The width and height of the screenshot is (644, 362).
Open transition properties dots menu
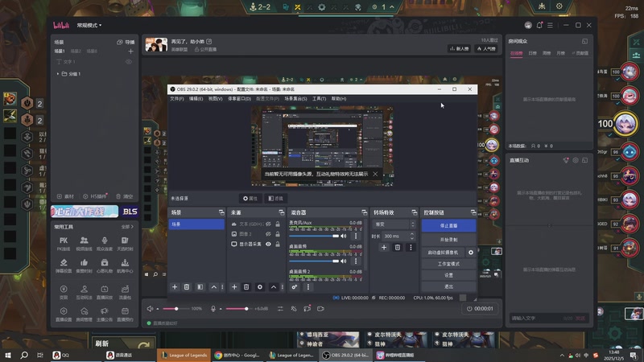click(x=411, y=247)
